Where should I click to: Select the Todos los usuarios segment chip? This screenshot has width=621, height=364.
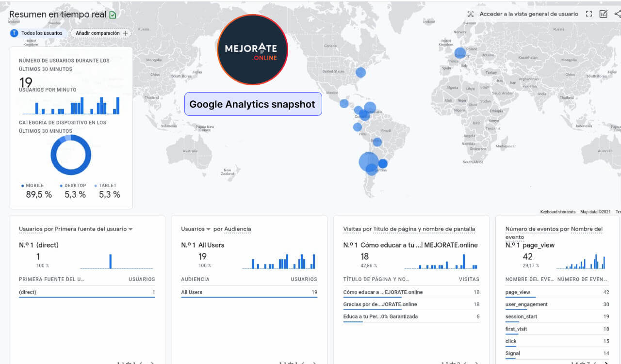point(42,33)
